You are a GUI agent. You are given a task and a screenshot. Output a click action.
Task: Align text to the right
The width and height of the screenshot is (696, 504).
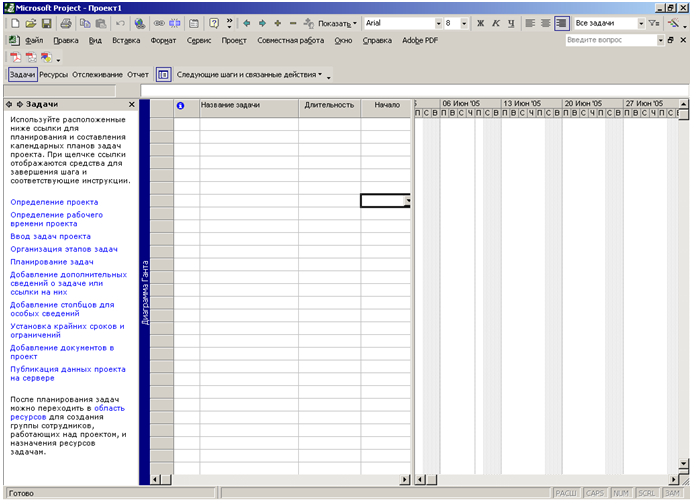562,23
